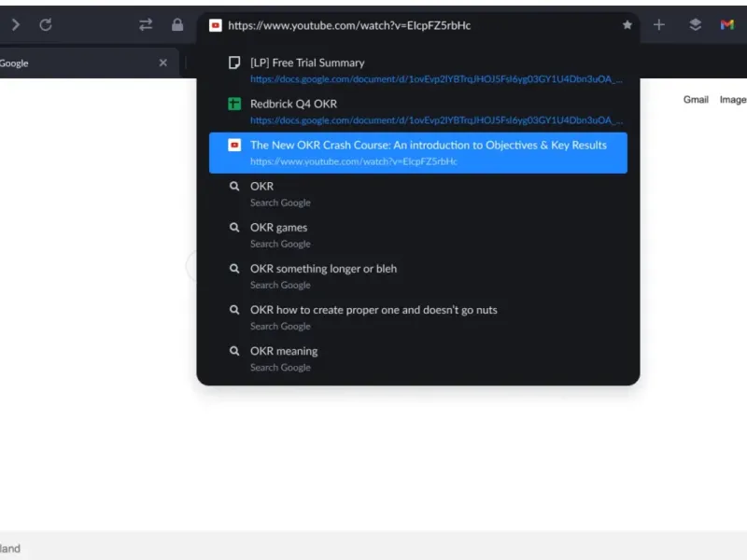Screen dimensions: 747x560
Task: Bookmark page with the star icon
Action: [x=627, y=25]
